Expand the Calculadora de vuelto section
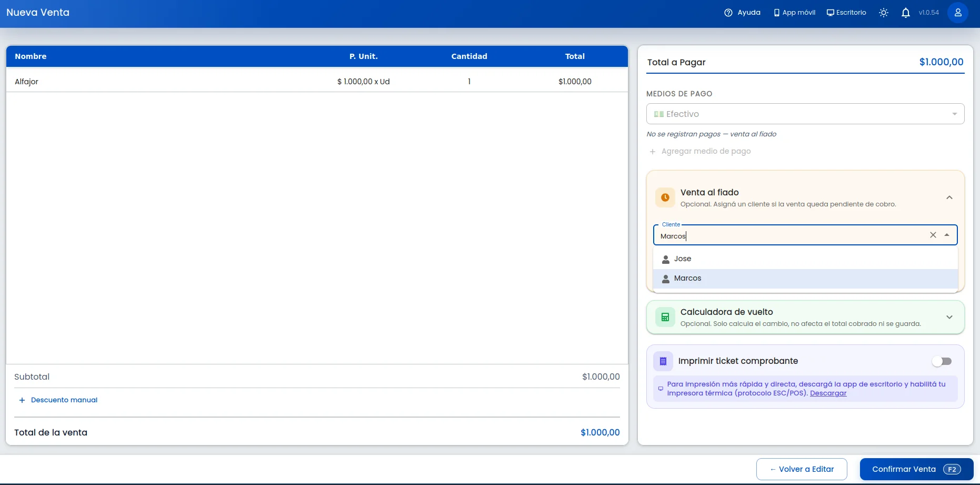980x485 pixels. click(949, 317)
